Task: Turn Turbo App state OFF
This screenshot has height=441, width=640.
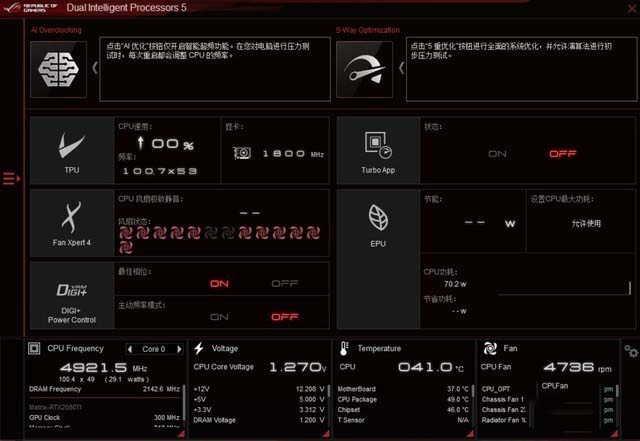Action: click(x=562, y=154)
